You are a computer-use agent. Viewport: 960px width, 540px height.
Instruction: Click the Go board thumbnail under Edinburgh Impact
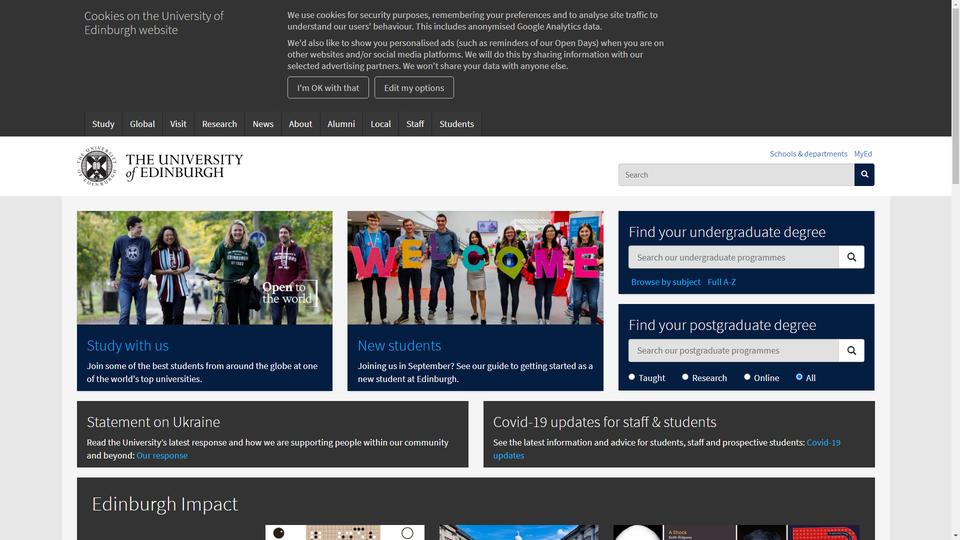pyautogui.click(x=345, y=532)
